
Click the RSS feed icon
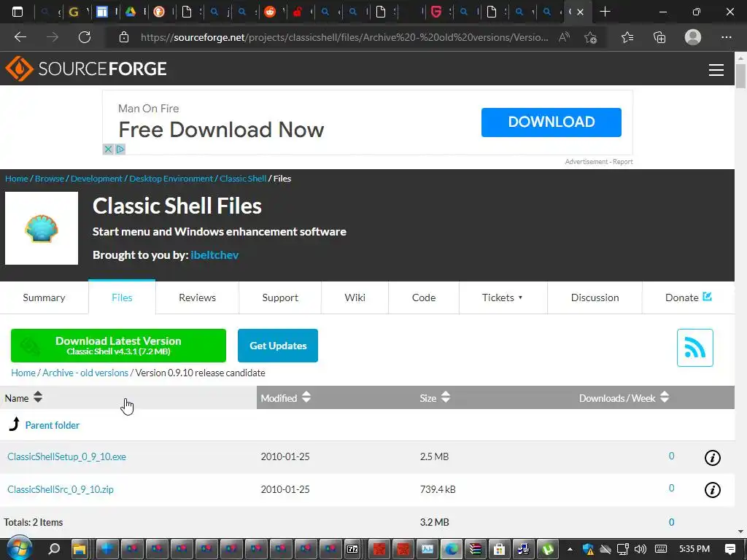point(694,348)
